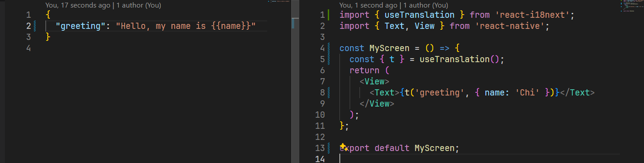
Task: Click the 'Chi' string value
Action: 528,93
